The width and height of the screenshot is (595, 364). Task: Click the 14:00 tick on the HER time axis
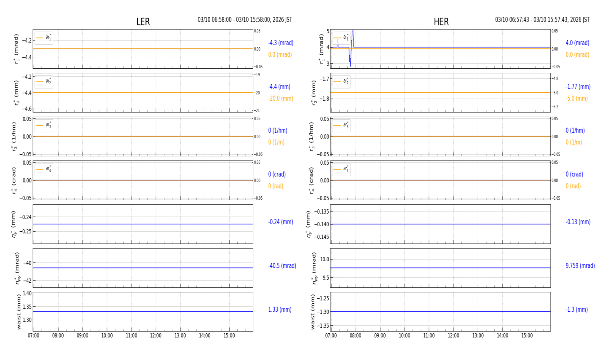pyautogui.click(x=502, y=336)
